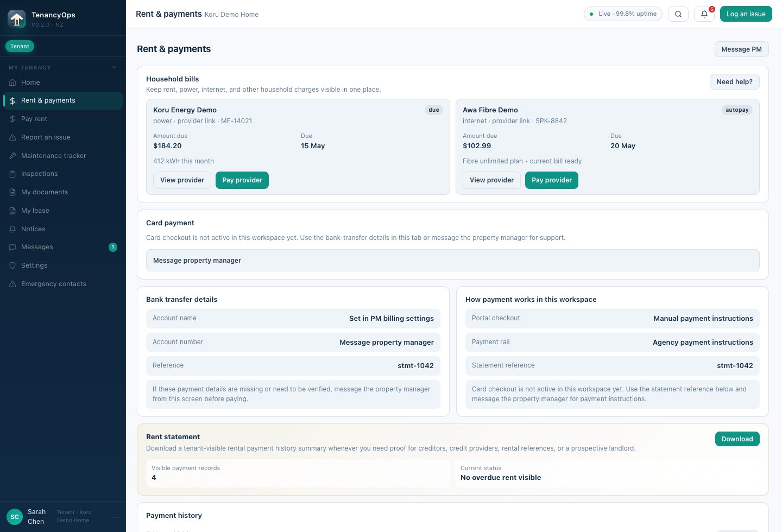Open Emergency contacts page
The image size is (782, 532).
pyautogui.click(x=63, y=284)
